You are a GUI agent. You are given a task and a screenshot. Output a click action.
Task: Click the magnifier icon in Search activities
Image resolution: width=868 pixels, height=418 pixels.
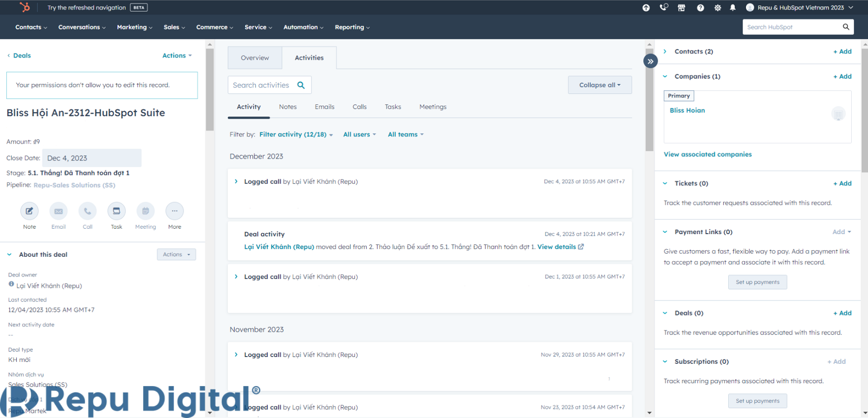301,85
